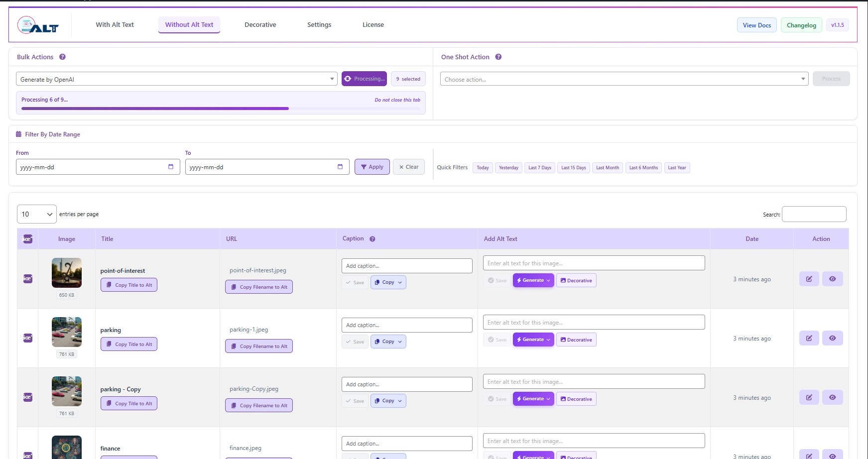
Task: Click the One Shot Action help icon
Action: [498, 57]
